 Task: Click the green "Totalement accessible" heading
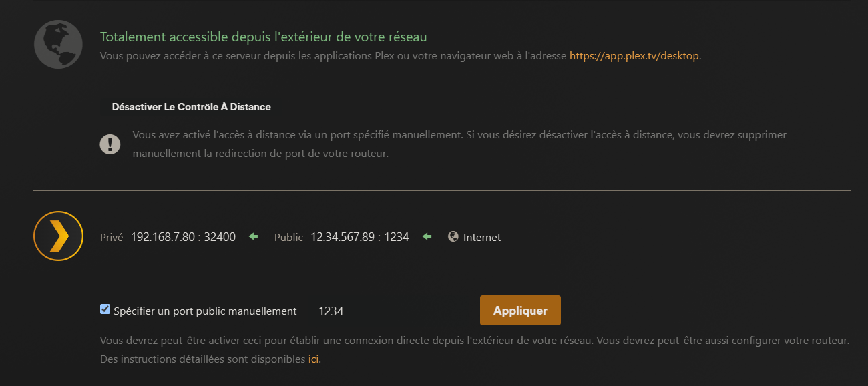tap(263, 37)
